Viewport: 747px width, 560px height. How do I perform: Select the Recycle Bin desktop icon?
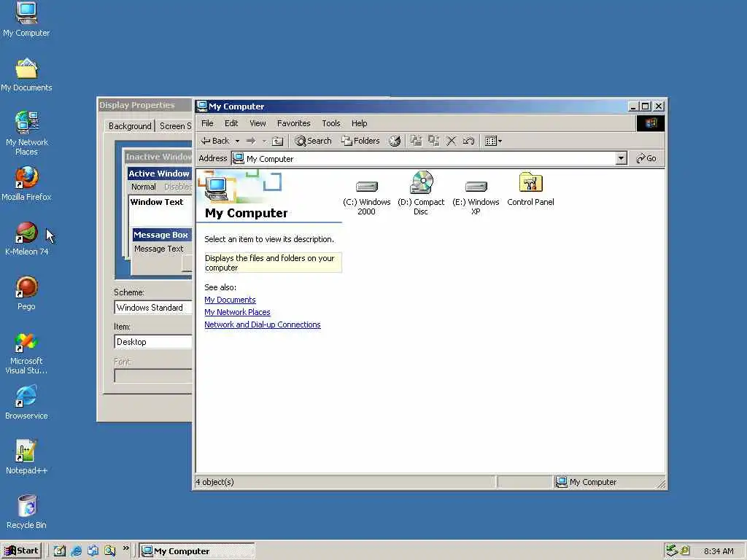click(26, 513)
